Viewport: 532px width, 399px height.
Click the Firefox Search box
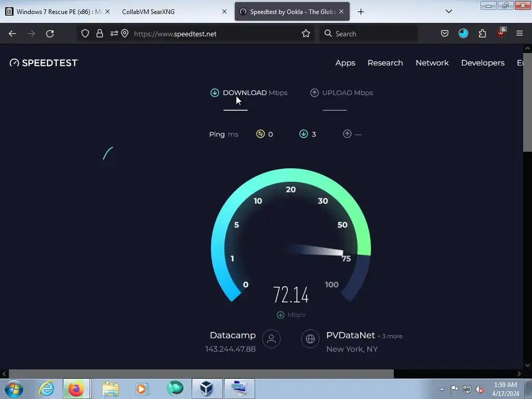coord(369,34)
